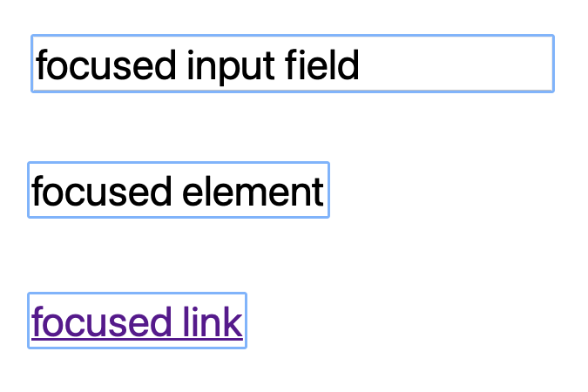This screenshot has height=392, width=588.
Task: Click the word 'element' in the outlined box
Action: [x=253, y=192]
